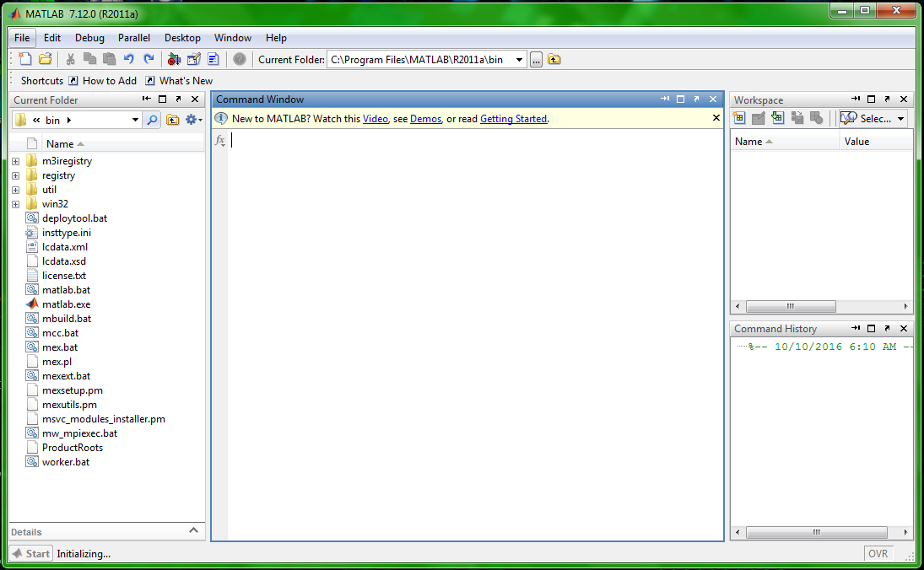The height and width of the screenshot is (570, 924).
Task: Open the Current Folder path dropdown
Action: (x=519, y=60)
